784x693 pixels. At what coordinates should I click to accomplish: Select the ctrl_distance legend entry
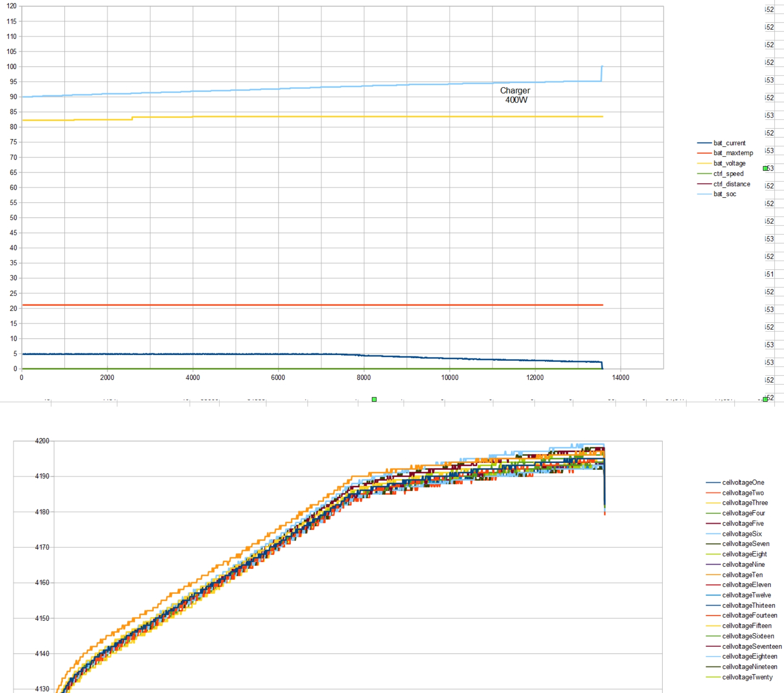732,184
